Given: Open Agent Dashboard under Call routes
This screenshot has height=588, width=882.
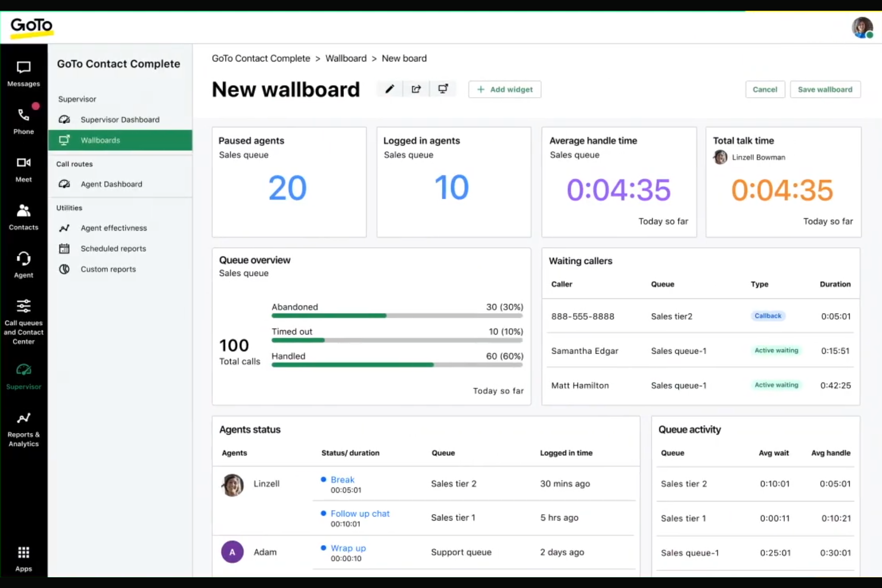Looking at the screenshot, I should coord(120,184).
